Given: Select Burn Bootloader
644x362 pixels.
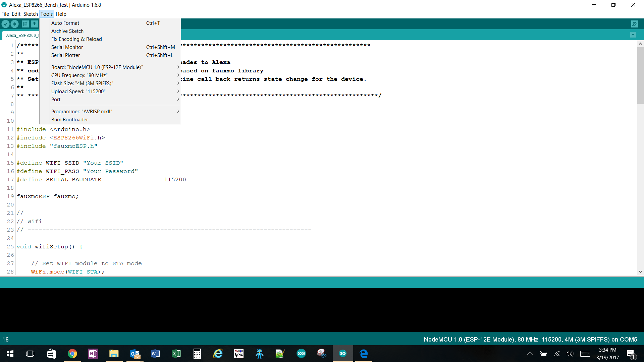Looking at the screenshot, I should click(69, 119).
